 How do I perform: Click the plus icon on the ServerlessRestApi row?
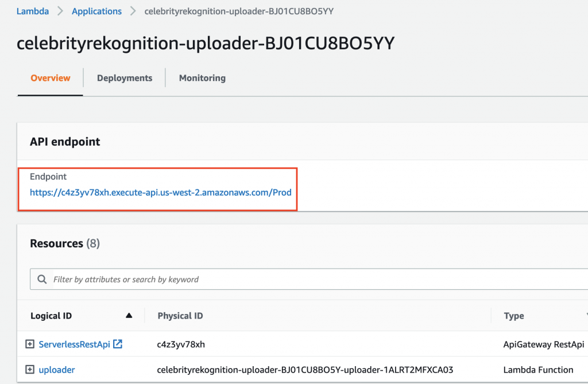(x=29, y=344)
